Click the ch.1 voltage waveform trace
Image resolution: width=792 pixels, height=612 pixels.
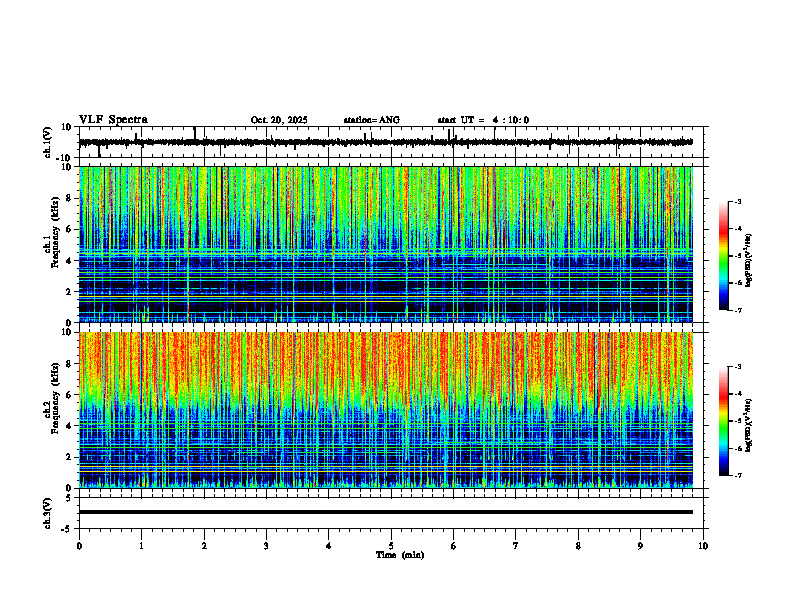(x=386, y=142)
